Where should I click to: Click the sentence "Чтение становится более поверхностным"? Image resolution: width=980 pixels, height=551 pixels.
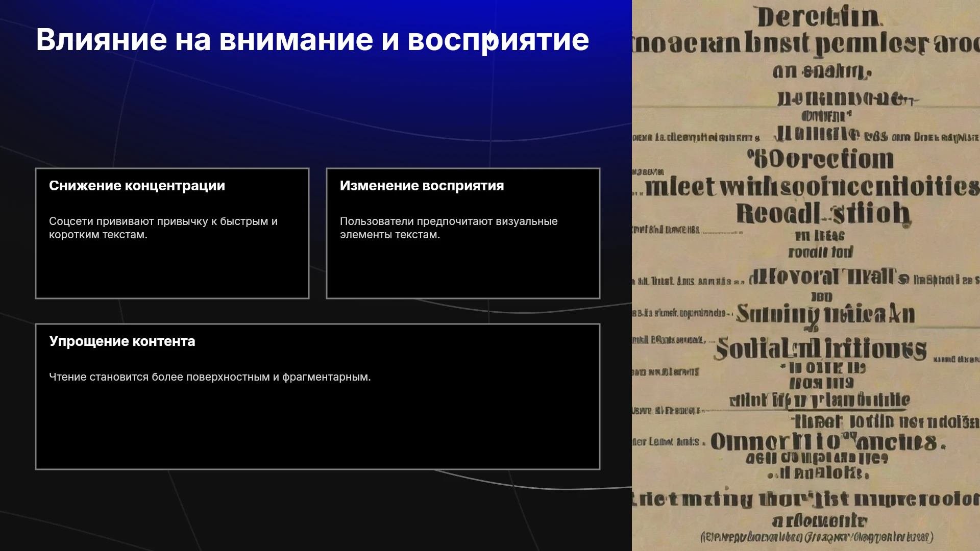pos(210,377)
